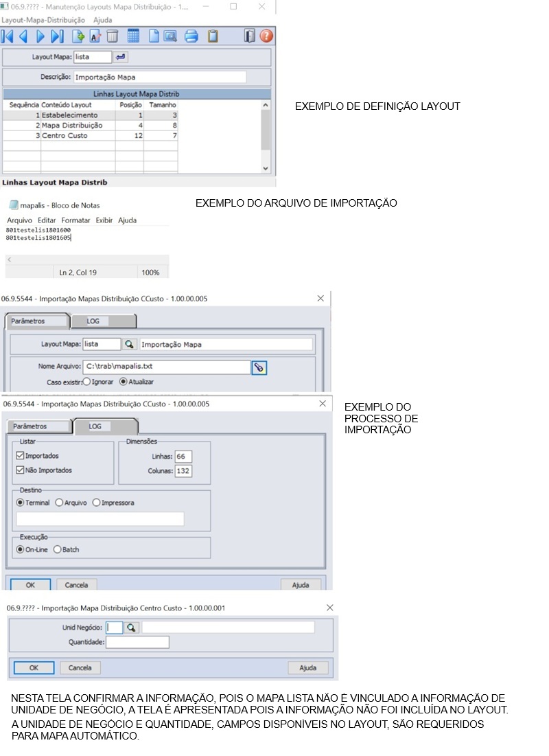Image resolution: width=549 pixels, height=756 pixels.
Task: Click the blank document icon in toolbar
Action: tap(154, 36)
